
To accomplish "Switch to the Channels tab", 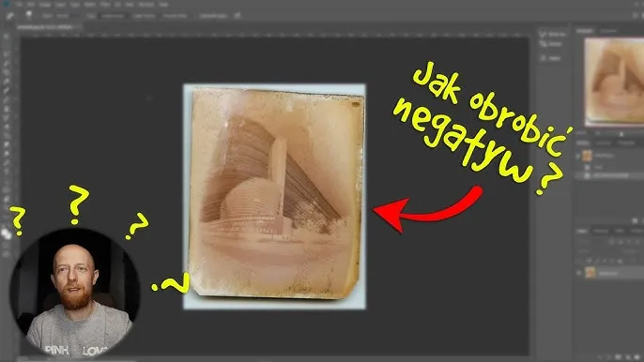I will [x=601, y=231].
